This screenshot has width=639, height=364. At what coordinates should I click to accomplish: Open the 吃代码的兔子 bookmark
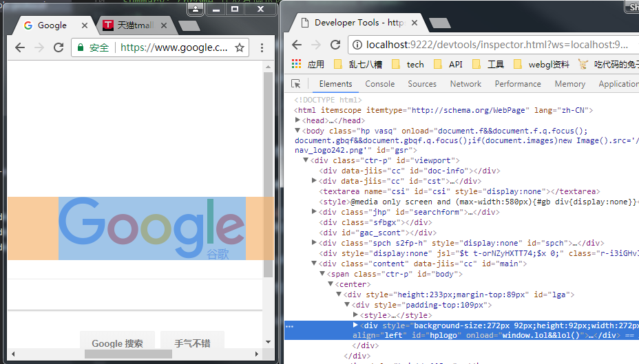609,64
